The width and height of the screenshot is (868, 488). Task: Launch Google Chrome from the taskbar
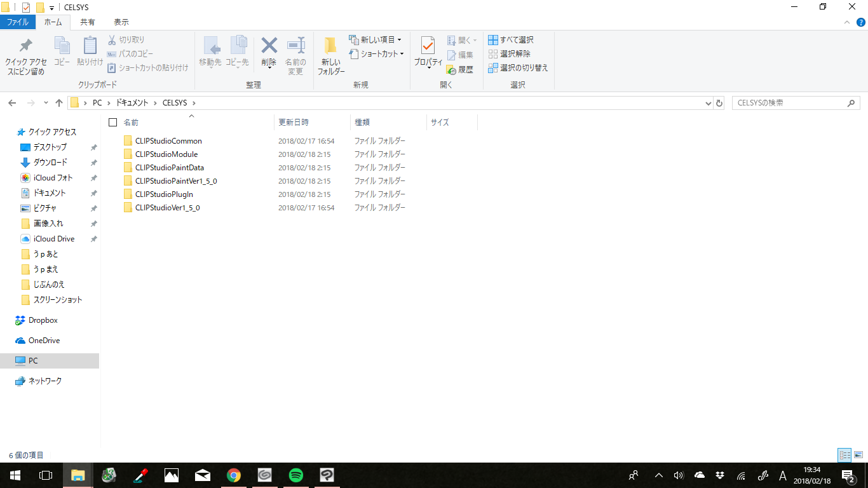234,475
